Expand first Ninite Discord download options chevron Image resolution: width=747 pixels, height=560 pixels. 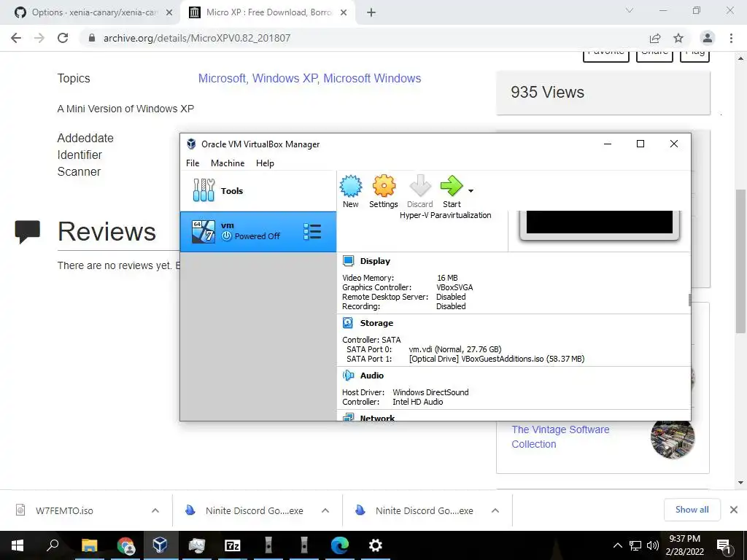tap(325, 510)
